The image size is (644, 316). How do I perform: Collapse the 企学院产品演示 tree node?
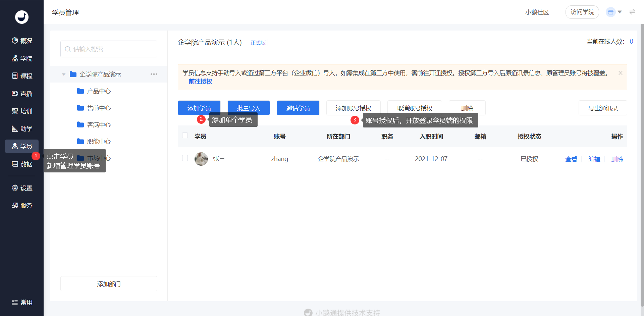63,74
